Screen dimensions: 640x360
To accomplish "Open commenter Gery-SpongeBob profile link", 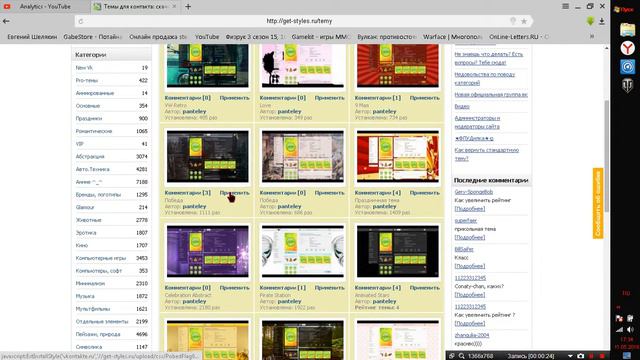I will pyautogui.click(x=473, y=192).
